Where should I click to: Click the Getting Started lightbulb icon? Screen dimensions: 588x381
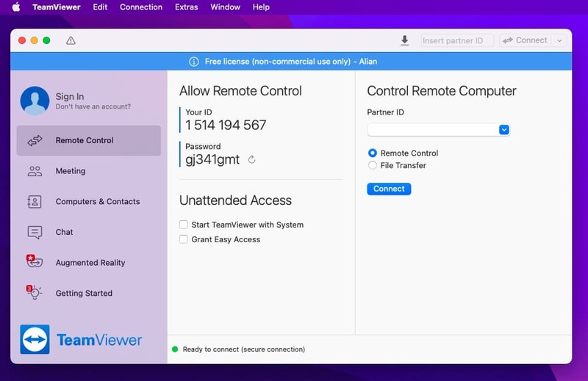34,292
